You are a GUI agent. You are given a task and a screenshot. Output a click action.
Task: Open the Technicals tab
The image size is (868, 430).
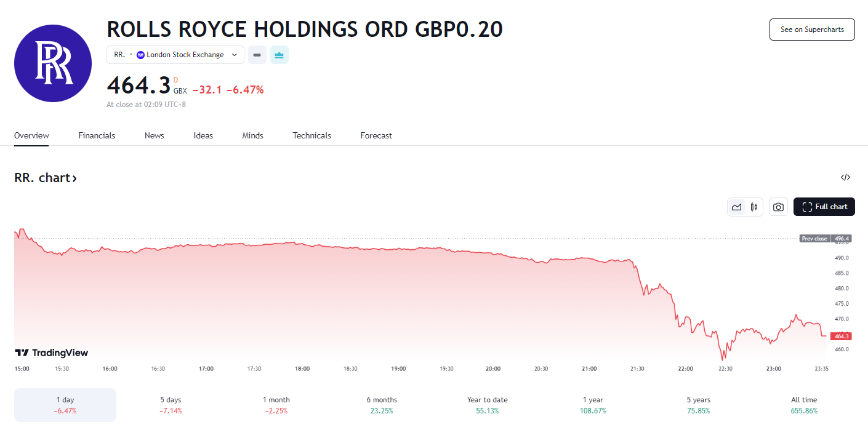coord(311,135)
